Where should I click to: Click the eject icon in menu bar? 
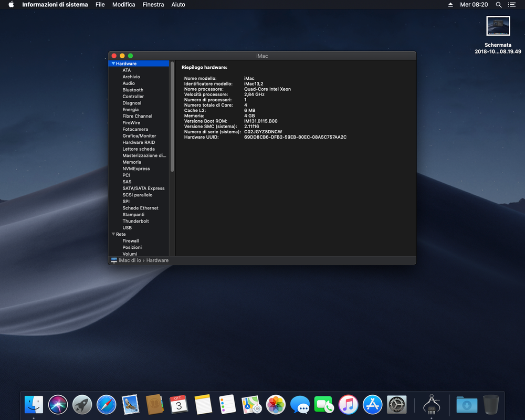pyautogui.click(x=450, y=5)
